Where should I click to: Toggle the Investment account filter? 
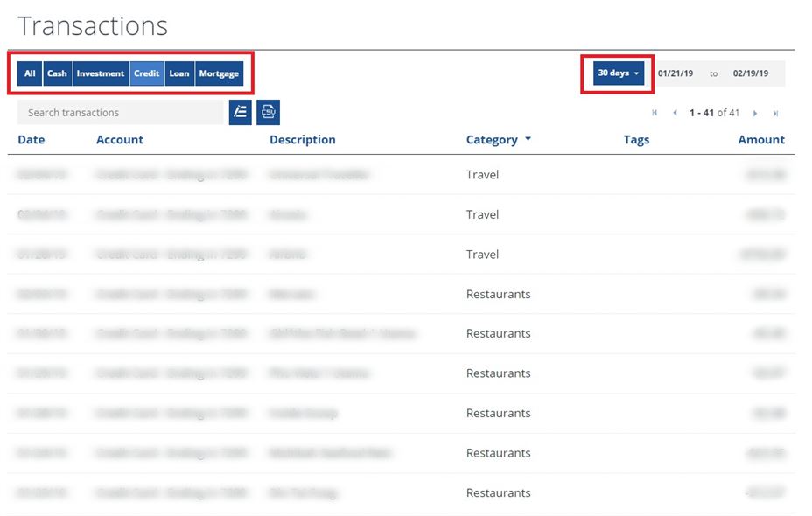point(101,73)
